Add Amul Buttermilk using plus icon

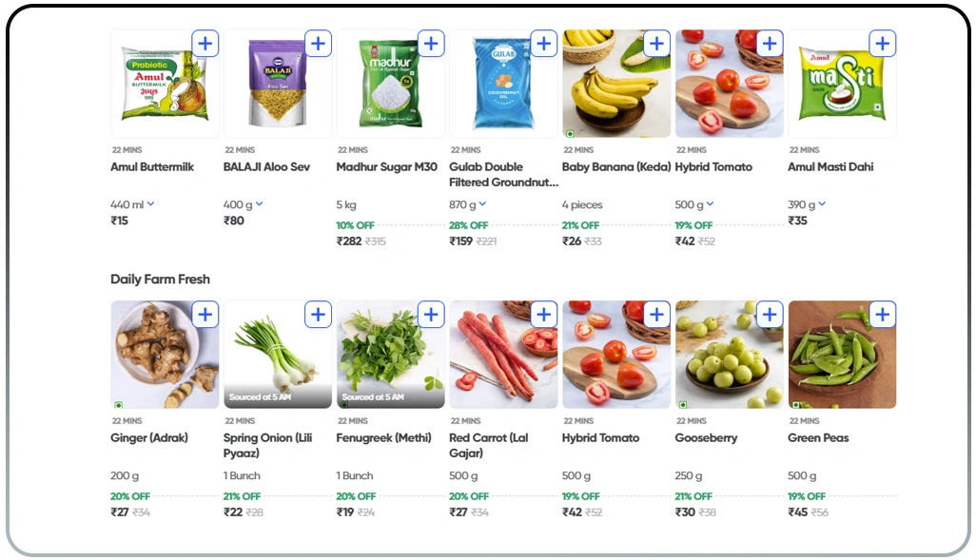(x=205, y=44)
